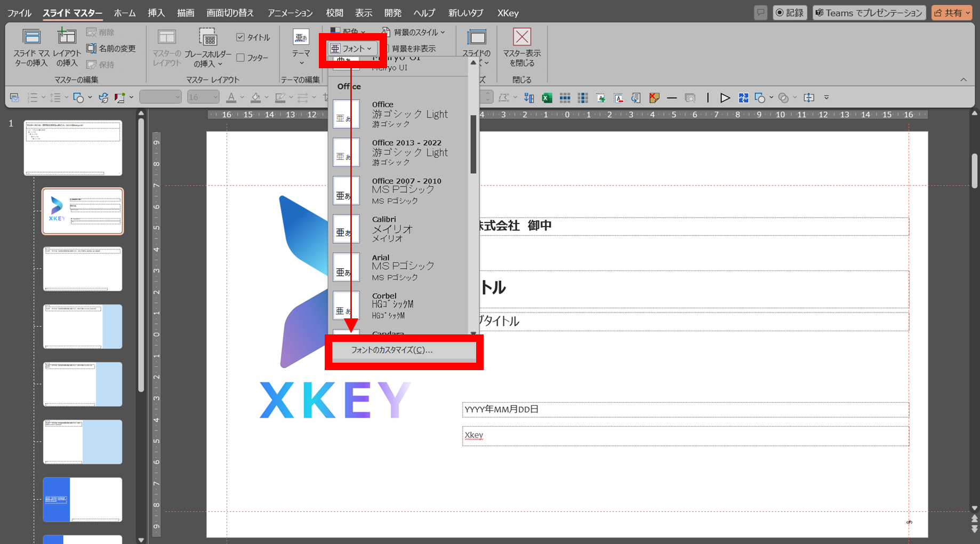Open the font color dropdown arrow

coord(242,98)
